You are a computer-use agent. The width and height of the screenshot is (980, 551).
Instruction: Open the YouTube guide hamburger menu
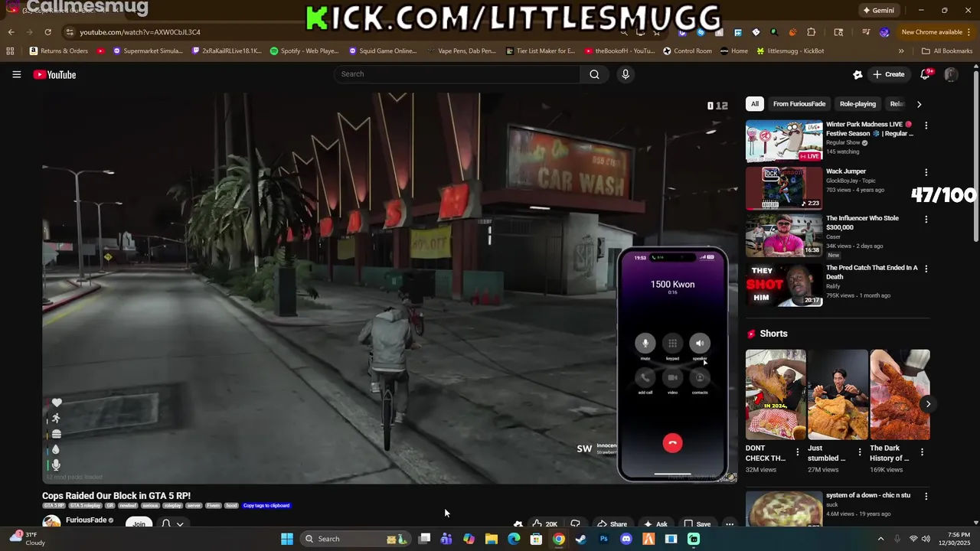pos(16,74)
